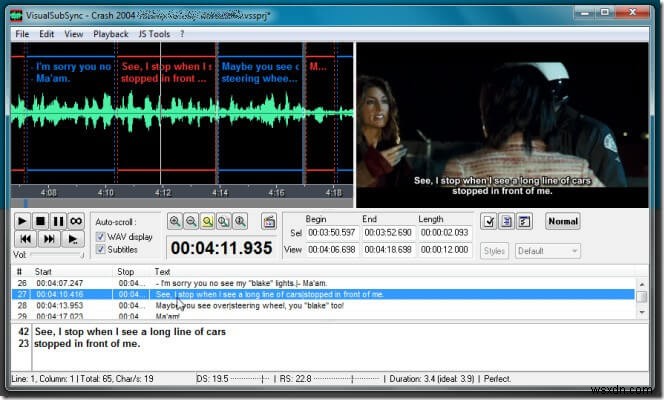Pause playback using the Pause button
Viewport: 664px width, 400px height.
pos(58,221)
